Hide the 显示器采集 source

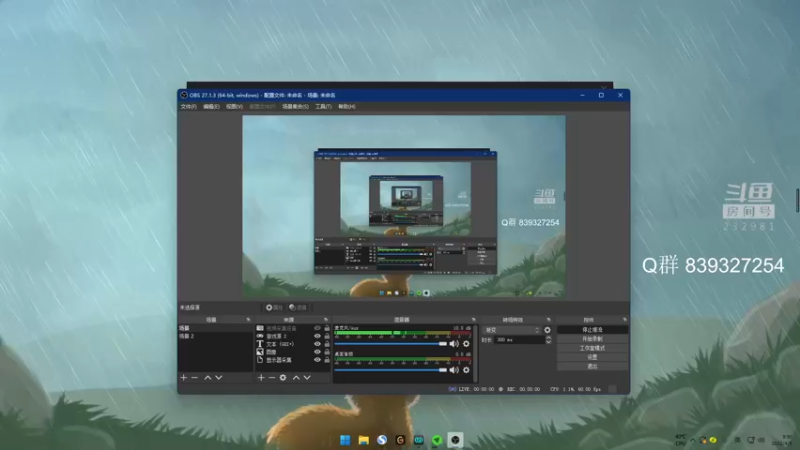pyautogui.click(x=317, y=360)
